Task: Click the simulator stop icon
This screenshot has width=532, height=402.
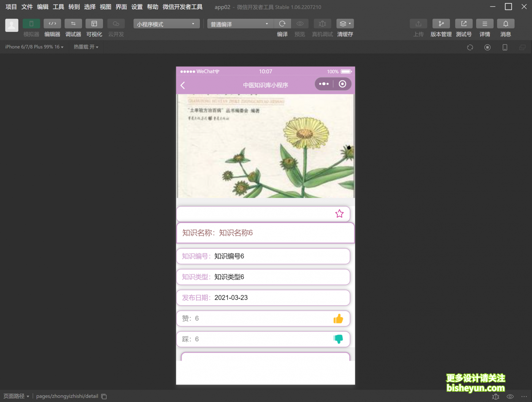Action: (x=488, y=47)
